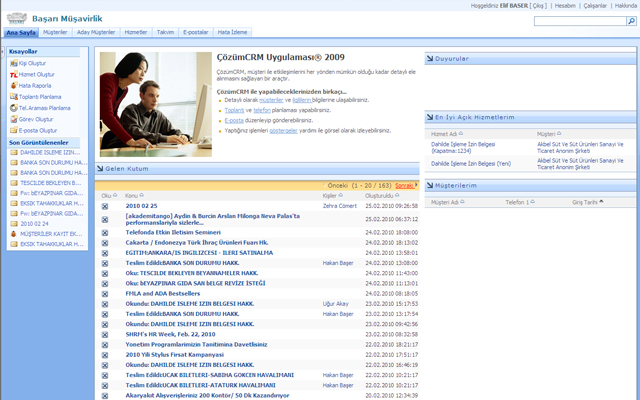Click the Toplantı Planlama icon

[x=13, y=97]
